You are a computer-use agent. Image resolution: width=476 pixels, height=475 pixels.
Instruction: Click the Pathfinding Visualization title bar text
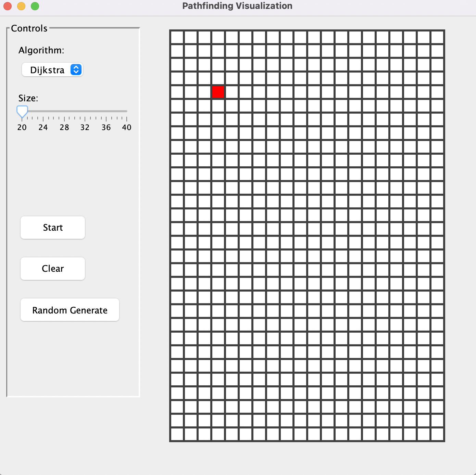point(237,6)
